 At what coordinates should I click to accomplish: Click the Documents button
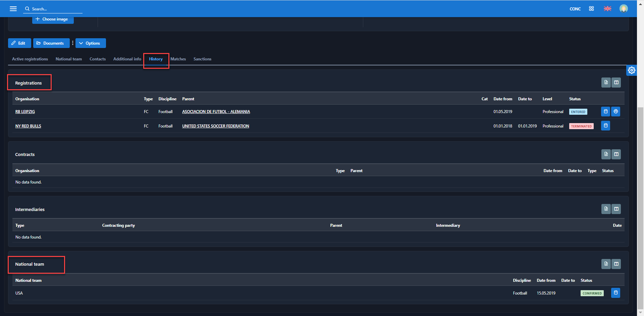(x=51, y=43)
